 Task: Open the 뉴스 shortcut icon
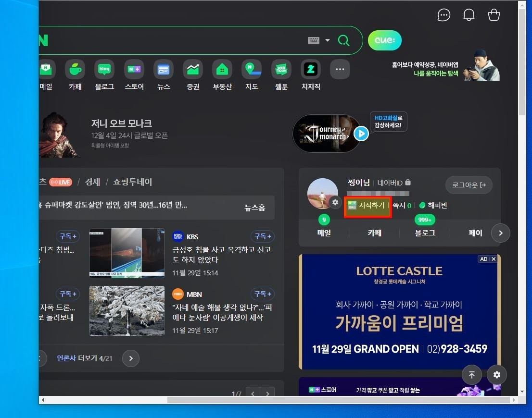164,69
